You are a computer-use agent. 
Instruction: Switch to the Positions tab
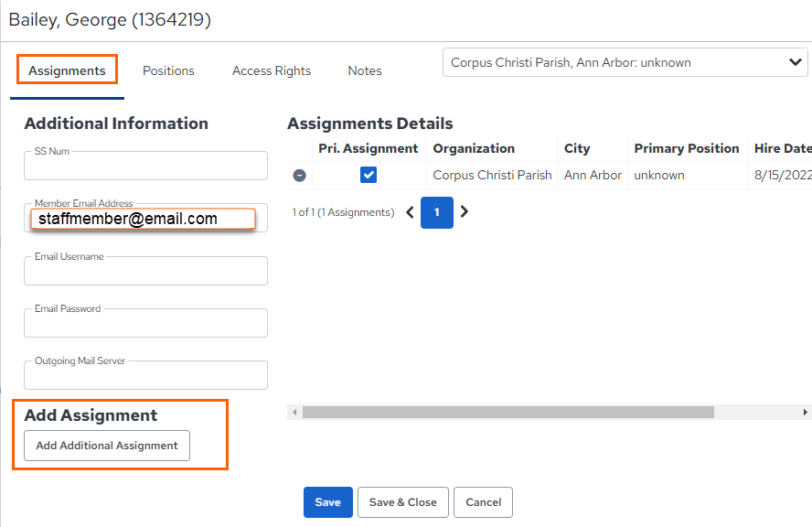pos(168,71)
